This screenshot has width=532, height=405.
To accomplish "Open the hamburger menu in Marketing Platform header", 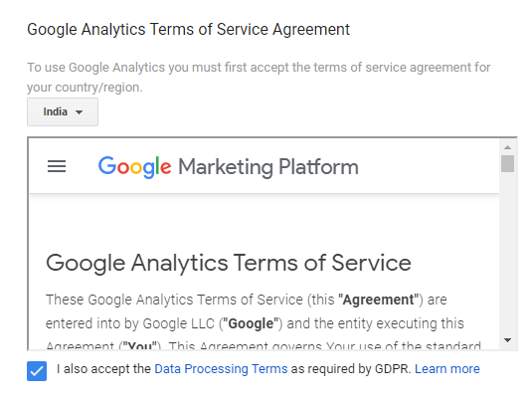I will pos(57,166).
